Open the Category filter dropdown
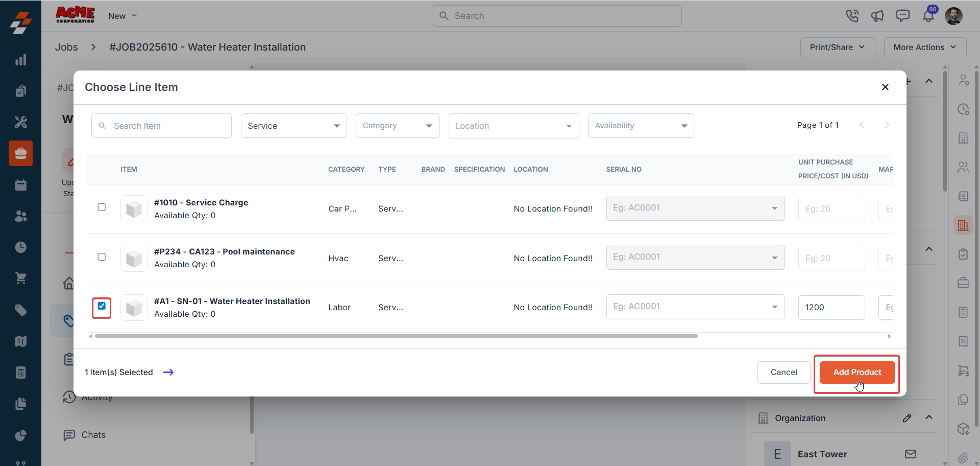The image size is (980, 466). pyautogui.click(x=398, y=126)
